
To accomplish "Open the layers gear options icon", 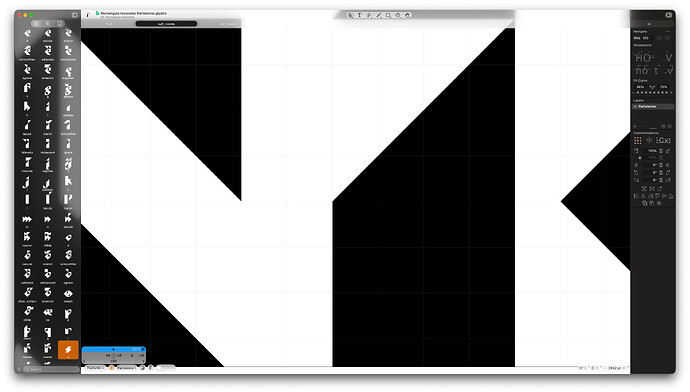I will [x=664, y=127].
